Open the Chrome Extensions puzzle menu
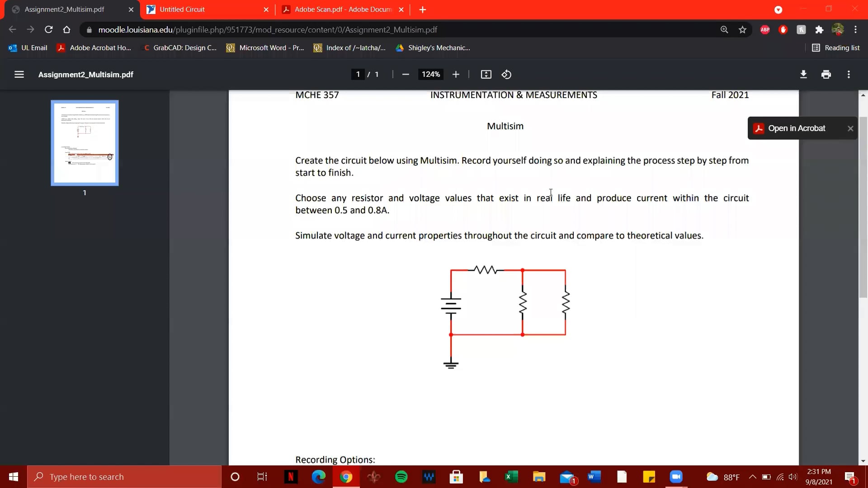This screenshot has height=488, width=868. [819, 29]
